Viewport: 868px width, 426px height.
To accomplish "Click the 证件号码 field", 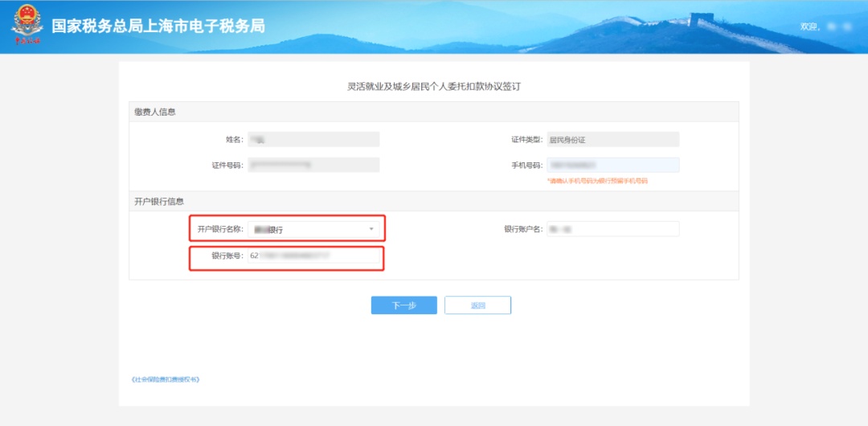I will [x=313, y=166].
